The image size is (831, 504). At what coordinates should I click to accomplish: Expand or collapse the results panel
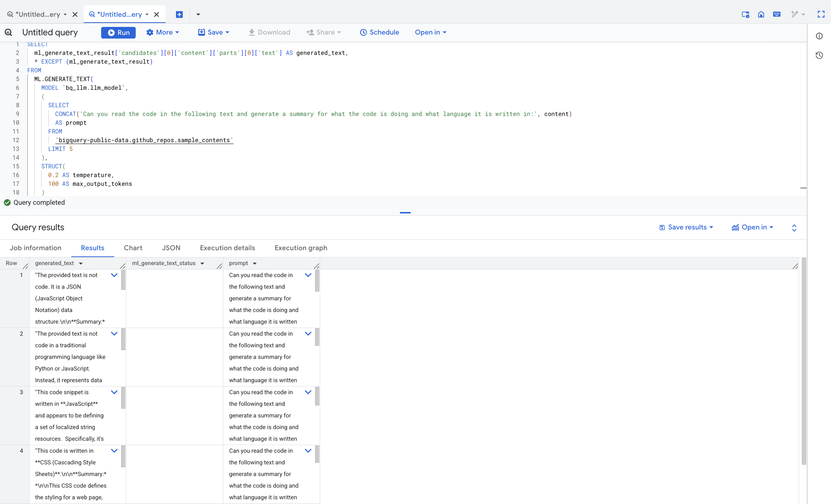click(794, 228)
